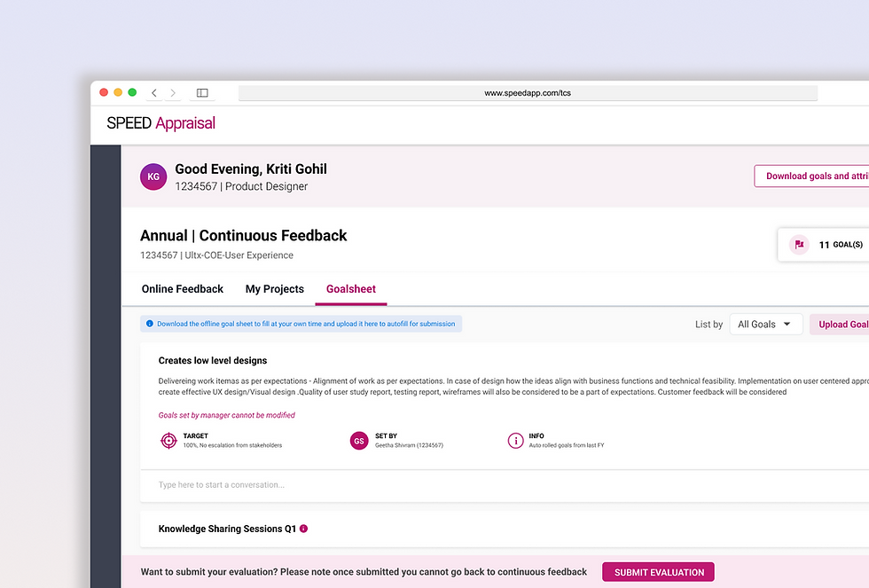
Task: Click the Info circle icon
Action: pyautogui.click(x=515, y=441)
